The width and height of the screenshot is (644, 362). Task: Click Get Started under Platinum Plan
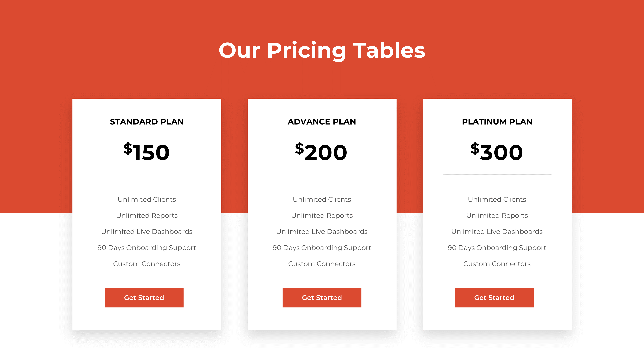click(x=494, y=297)
